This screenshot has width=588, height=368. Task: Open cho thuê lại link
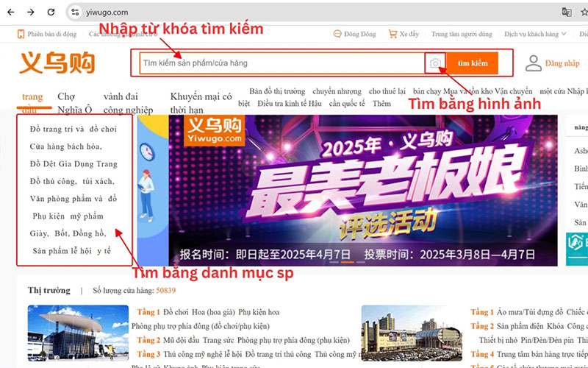pyautogui.click(x=387, y=91)
